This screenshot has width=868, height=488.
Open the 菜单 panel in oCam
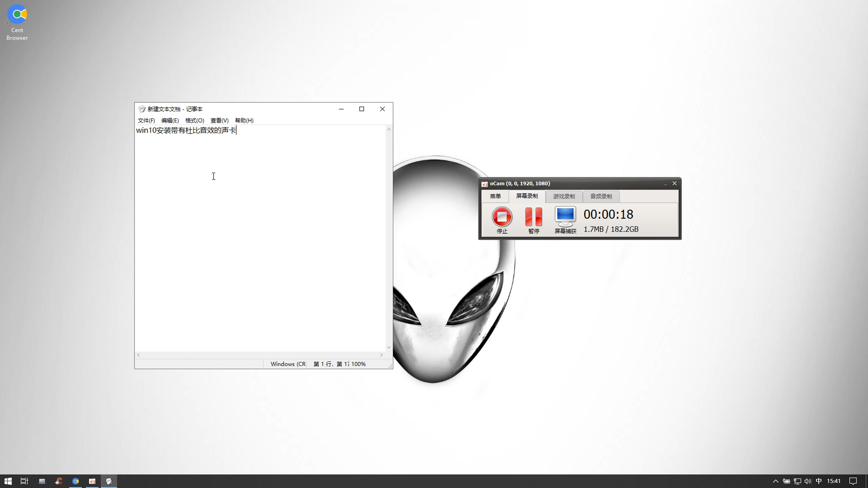(495, 196)
